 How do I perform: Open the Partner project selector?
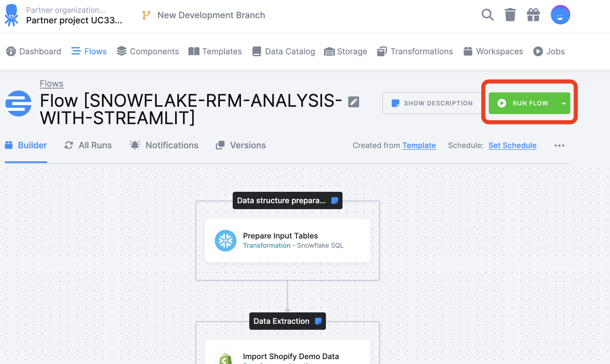[x=74, y=15]
